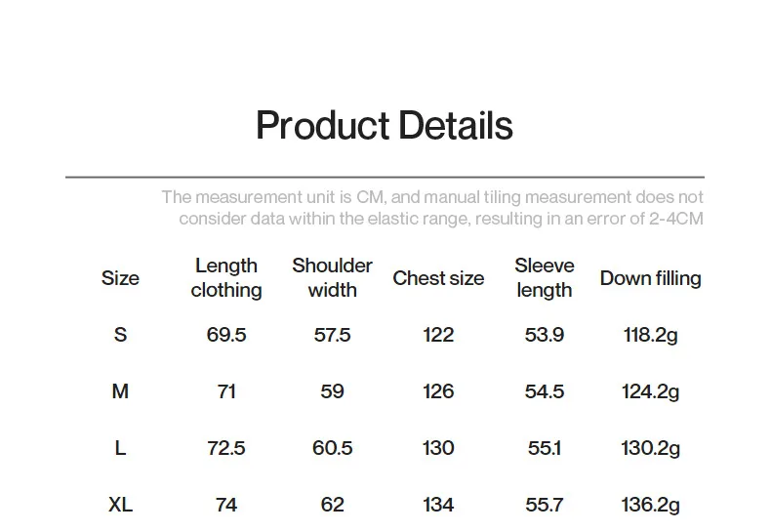Click the measurement unit disclaimer note
Screen dimensions: 771x532
[x=432, y=208]
